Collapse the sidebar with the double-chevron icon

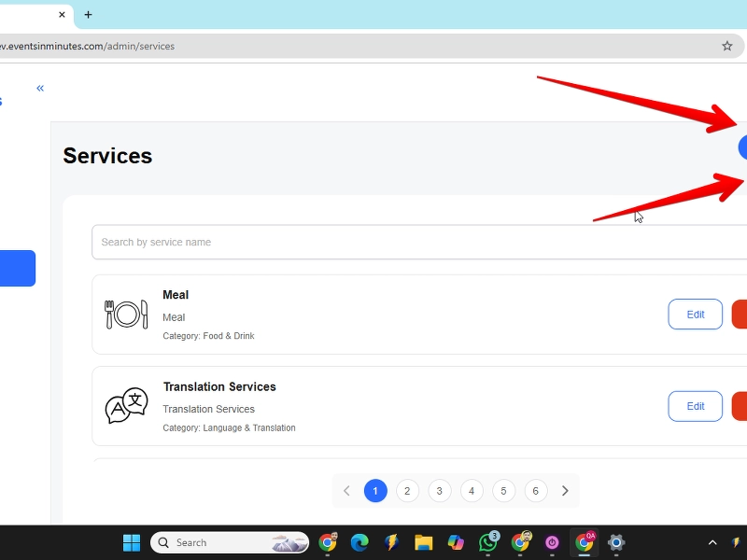click(40, 89)
